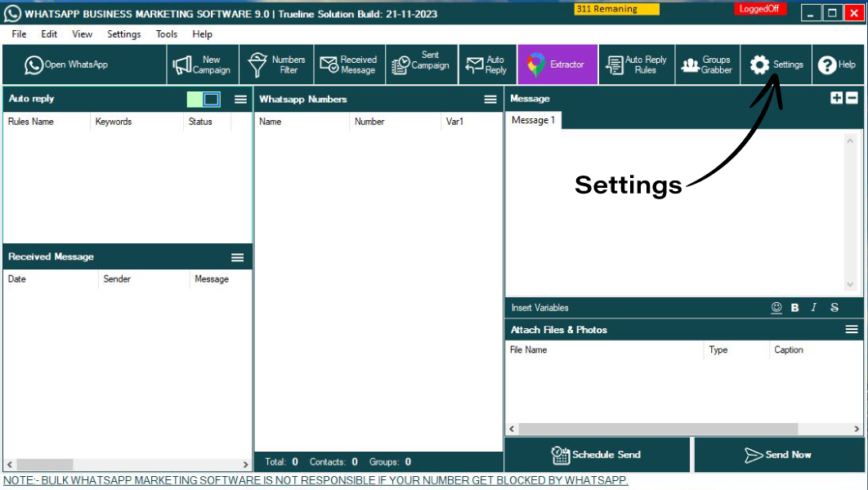Click attachments horizontal scrollbar thumb
The width and height of the screenshot is (868, 490).
click(x=658, y=429)
